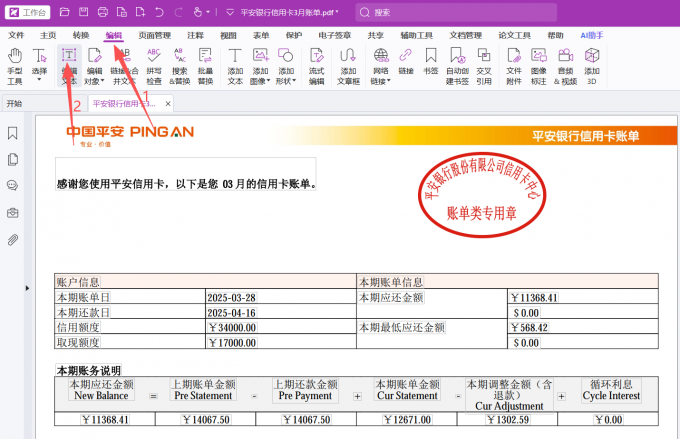This screenshot has width=680, height=439.
Task: Open the 文件 menu
Action: pyautogui.click(x=16, y=35)
